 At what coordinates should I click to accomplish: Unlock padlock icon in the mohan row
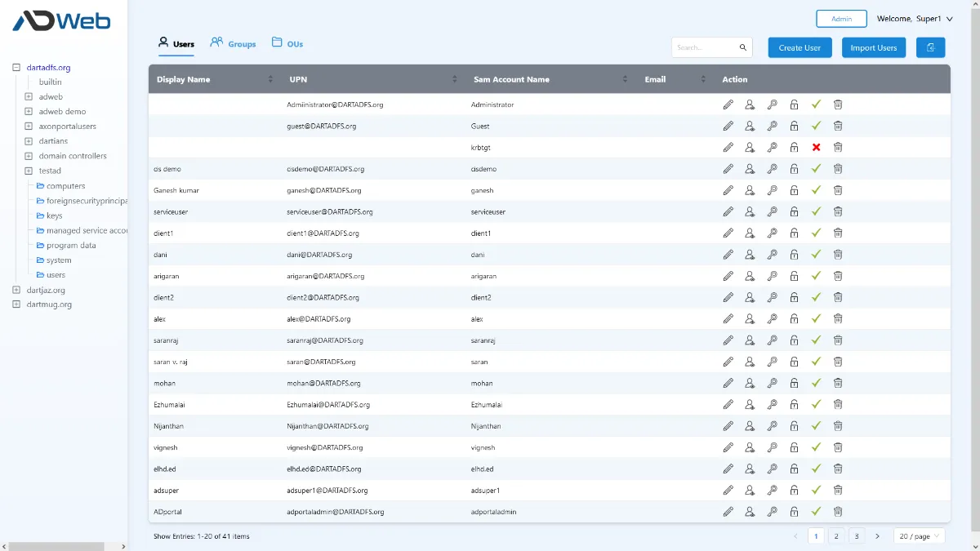(x=794, y=383)
